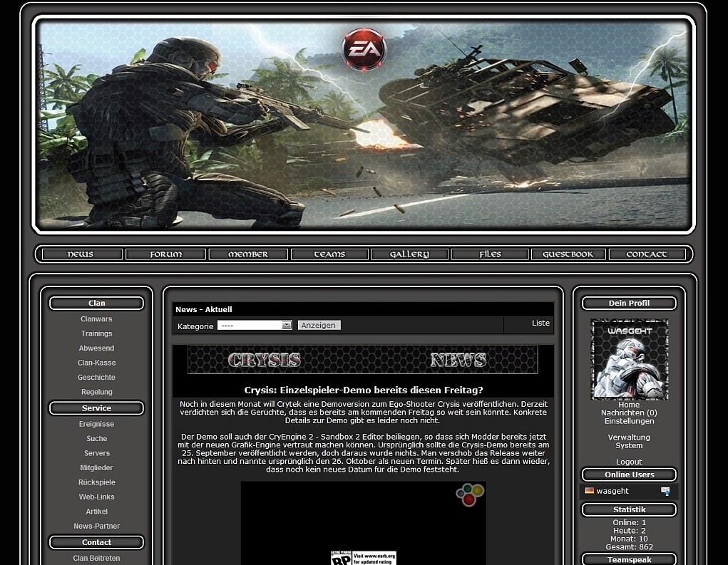Open the Clan-Kasse link
This screenshot has width=728, height=565.
96,363
